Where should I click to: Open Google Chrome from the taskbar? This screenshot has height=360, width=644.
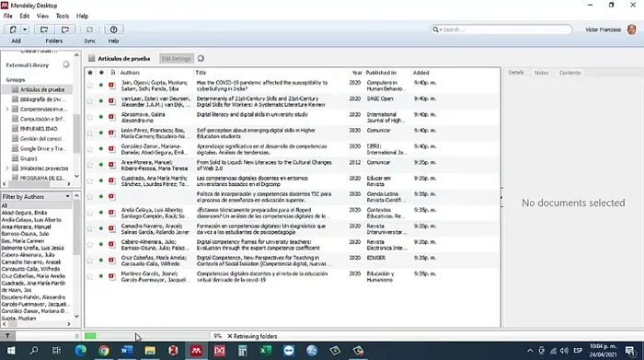pyautogui.click(x=103, y=351)
